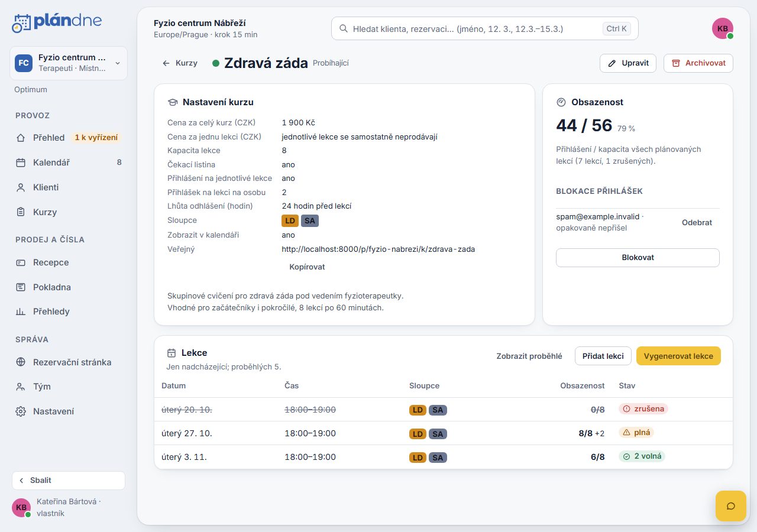This screenshot has height=532, width=757.
Task: Click the KB avatar in top bar
Action: [723, 28]
